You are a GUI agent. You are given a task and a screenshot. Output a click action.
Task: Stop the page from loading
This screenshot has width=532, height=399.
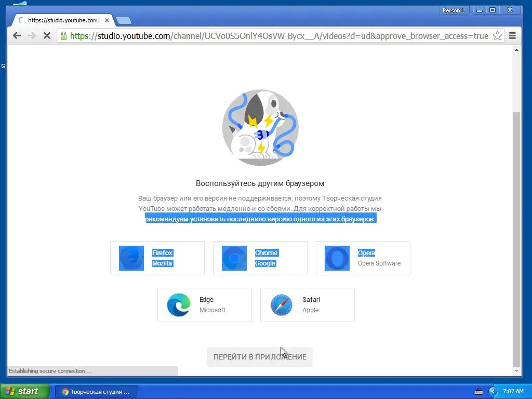pyautogui.click(x=47, y=36)
